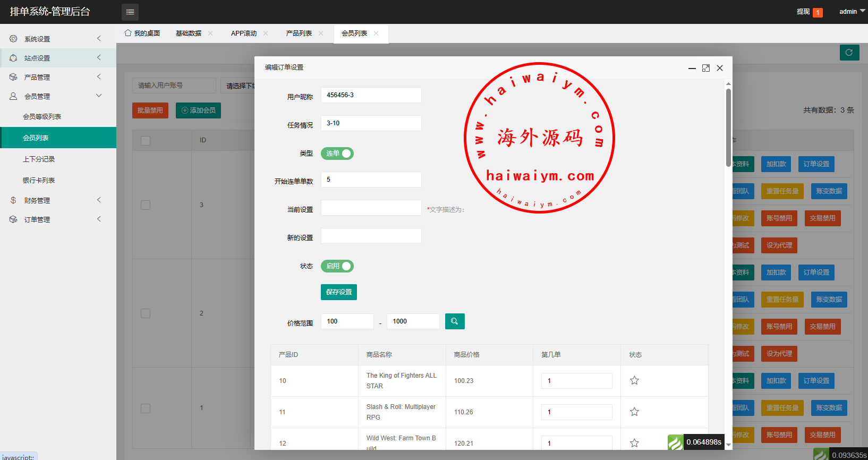Maximize the order settings dialog

[x=706, y=68]
